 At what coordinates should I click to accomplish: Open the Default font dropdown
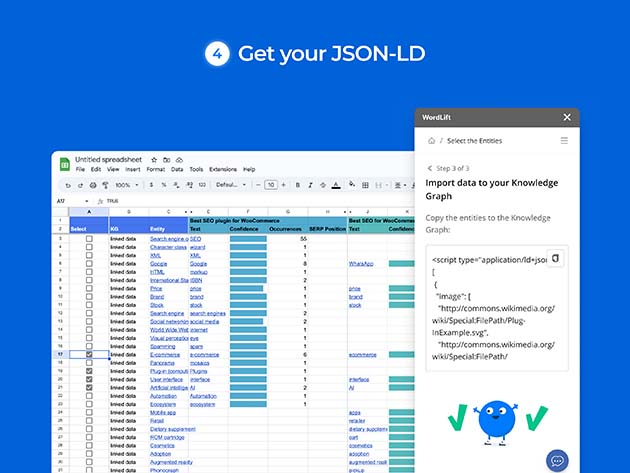pos(231,185)
